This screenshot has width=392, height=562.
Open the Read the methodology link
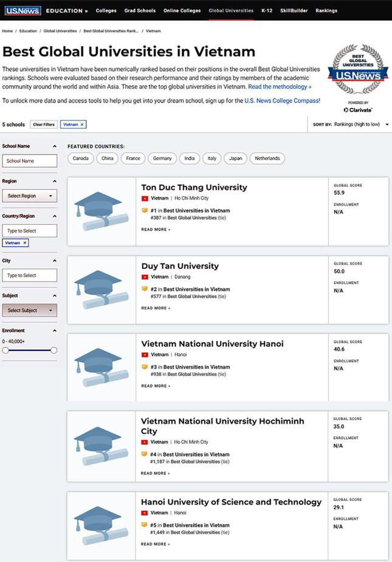280,86
